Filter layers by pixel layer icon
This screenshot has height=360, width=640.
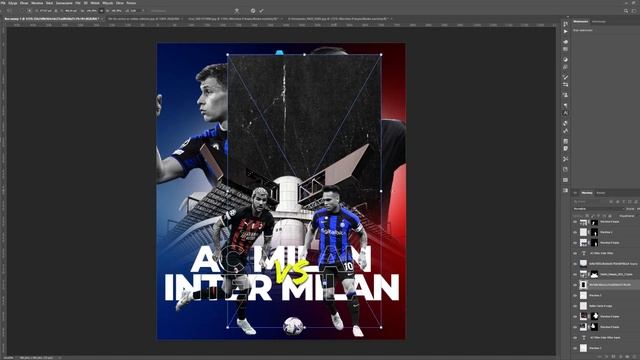coord(611,202)
